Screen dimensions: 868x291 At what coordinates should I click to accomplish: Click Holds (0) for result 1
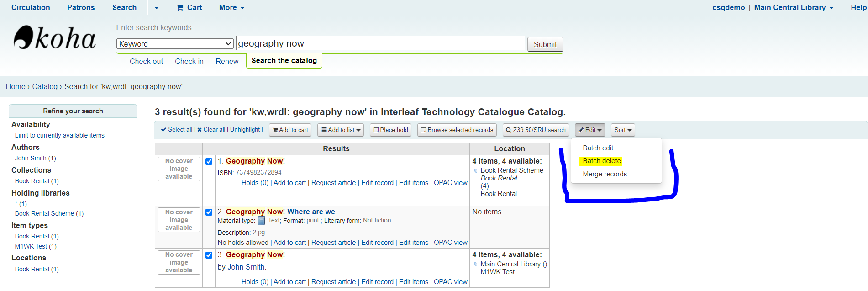[255, 183]
